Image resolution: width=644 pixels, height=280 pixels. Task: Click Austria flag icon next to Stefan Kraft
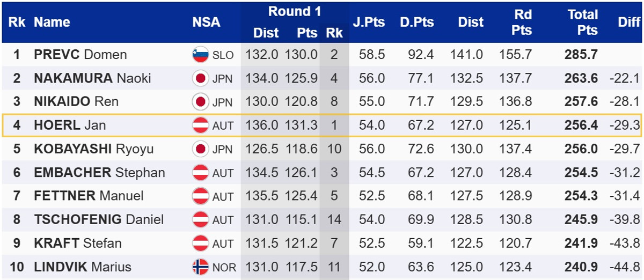200,243
